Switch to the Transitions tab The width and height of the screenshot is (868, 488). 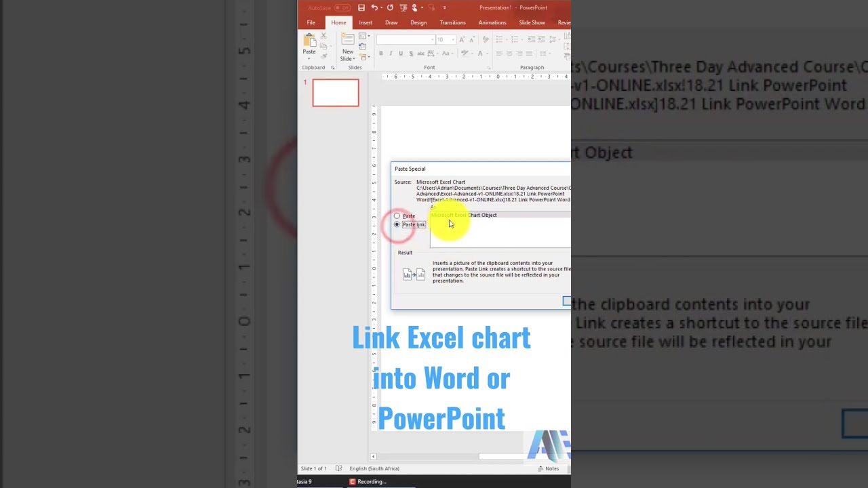point(452,22)
